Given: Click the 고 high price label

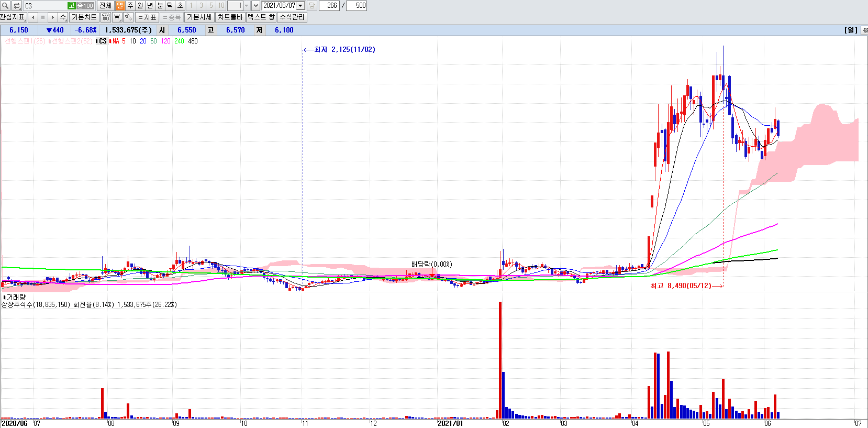Looking at the screenshot, I should coord(210,30).
